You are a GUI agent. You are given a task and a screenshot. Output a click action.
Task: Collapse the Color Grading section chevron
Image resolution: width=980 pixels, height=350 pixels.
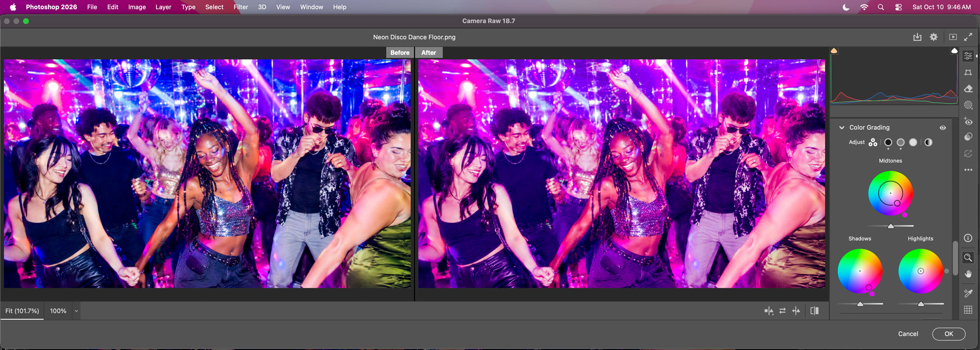[842, 128]
